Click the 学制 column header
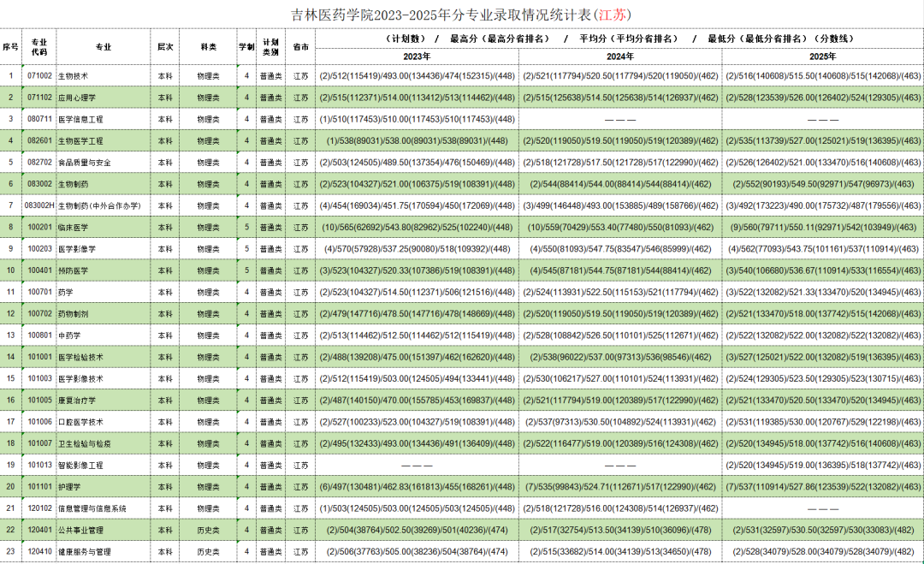Viewport: 924px width, 564px height. (246, 47)
